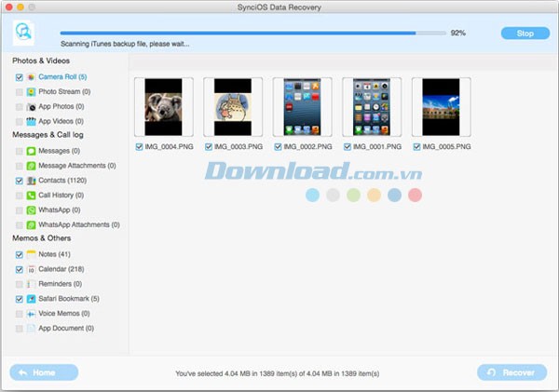Click the WhatsApp icon
Viewport: 559px width, 392px height.
pos(32,210)
